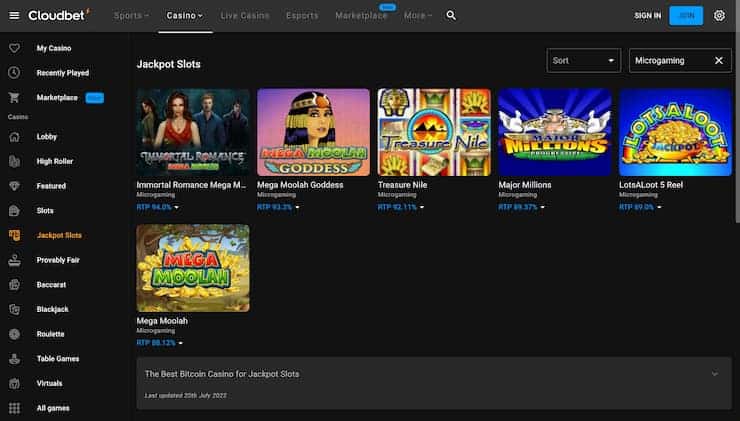This screenshot has width=740, height=421.
Task: Select Virtuals in sidebar
Action: pyautogui.click(x=50, y=383)
